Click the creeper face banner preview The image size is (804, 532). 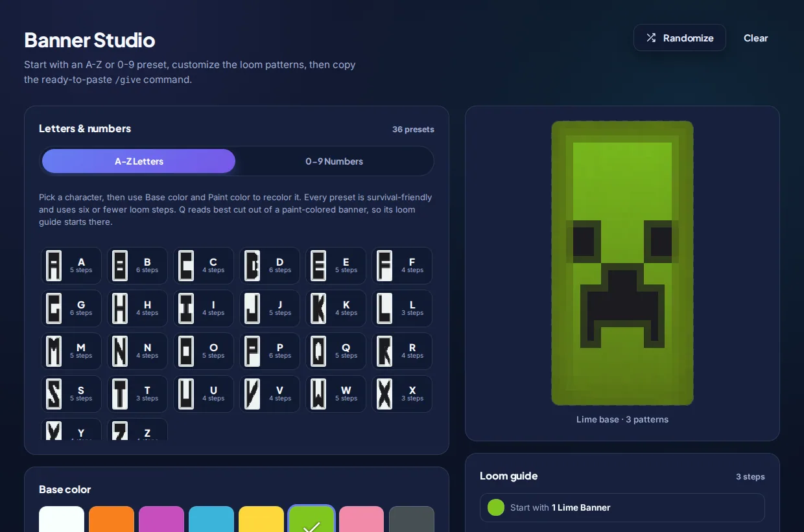point(622,263)
